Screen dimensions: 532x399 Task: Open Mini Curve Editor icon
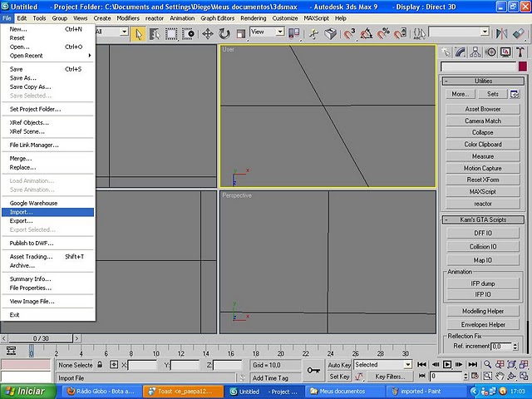click(x=11, y=351)
